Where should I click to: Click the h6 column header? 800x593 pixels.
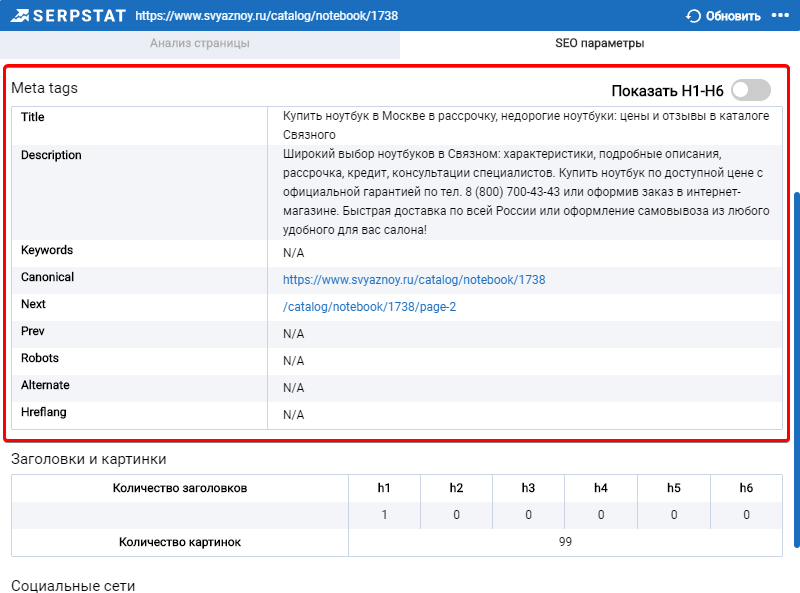tap(746, 488)
